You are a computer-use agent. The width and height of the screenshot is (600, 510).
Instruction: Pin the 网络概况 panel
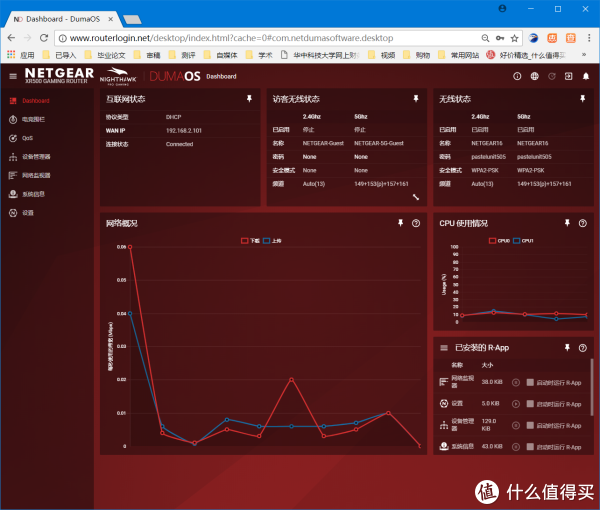tap(401, 223)
